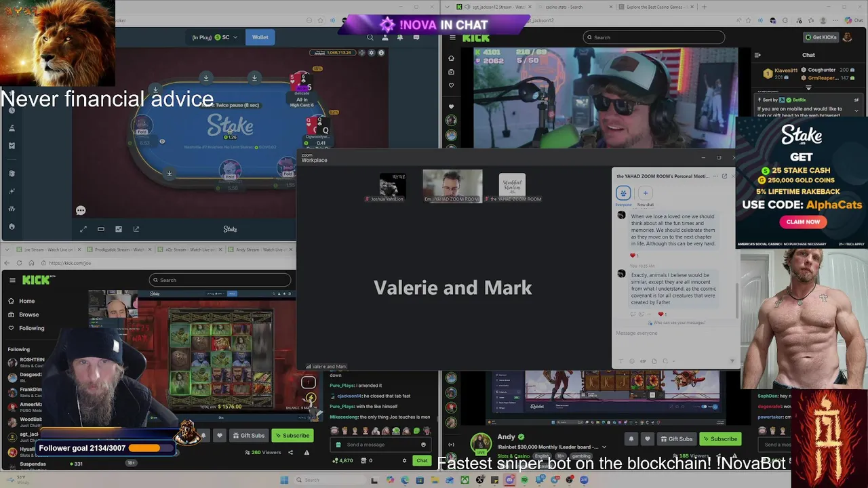868x488 pixels.
Task: Click Zoom chat panel scrollbar
Action: coord(736,300)
